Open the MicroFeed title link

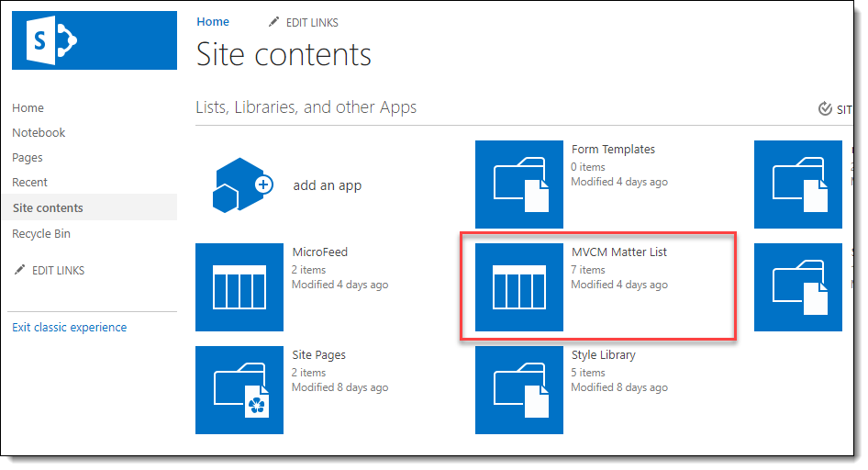320,252
